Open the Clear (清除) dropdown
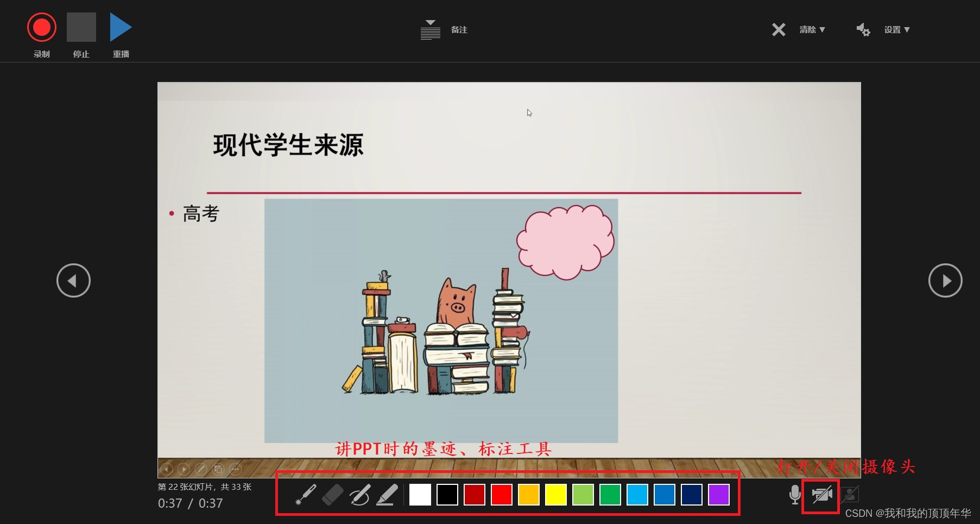Viewport: 980px width, 524px height. pos(812,30)
